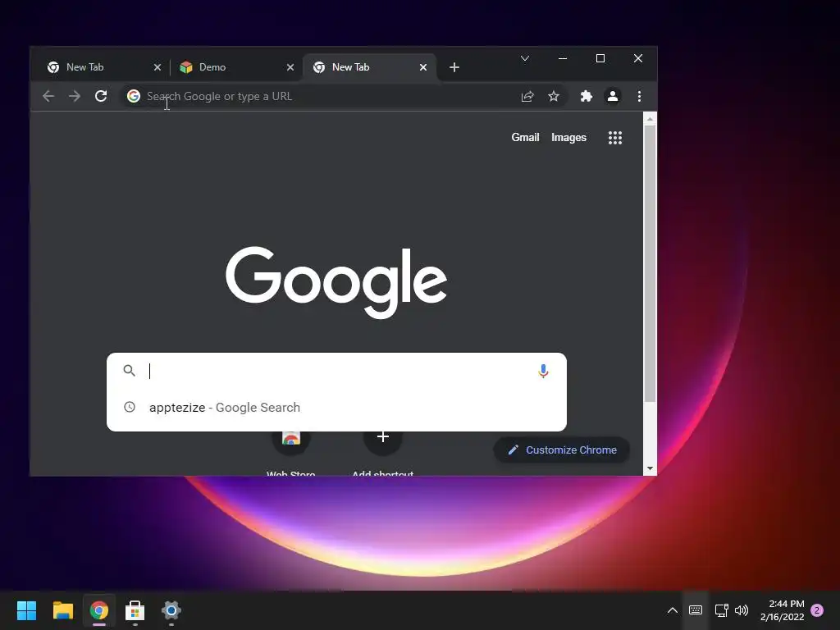Focus the Google search box
The image size is (840, 630).
(336, 371)
